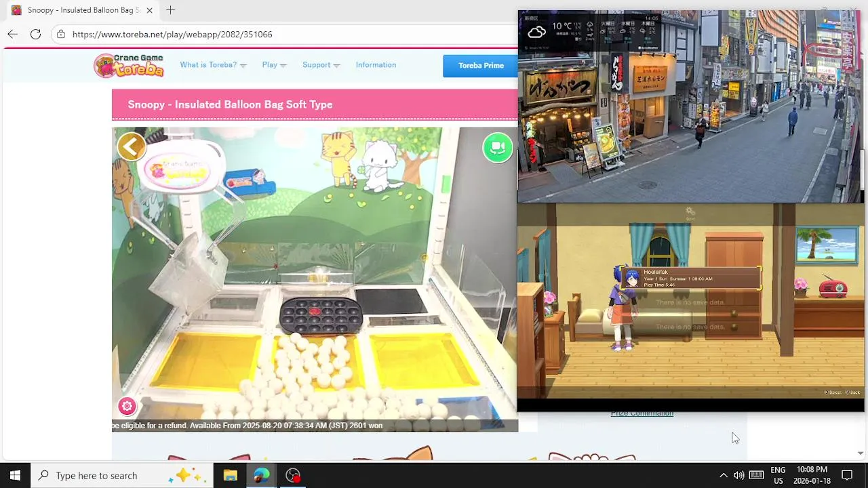The image size is (868, 488).
Task: Click the Crane Game Toreba logo
Action: pyautogui.click(x=129, y=65)
